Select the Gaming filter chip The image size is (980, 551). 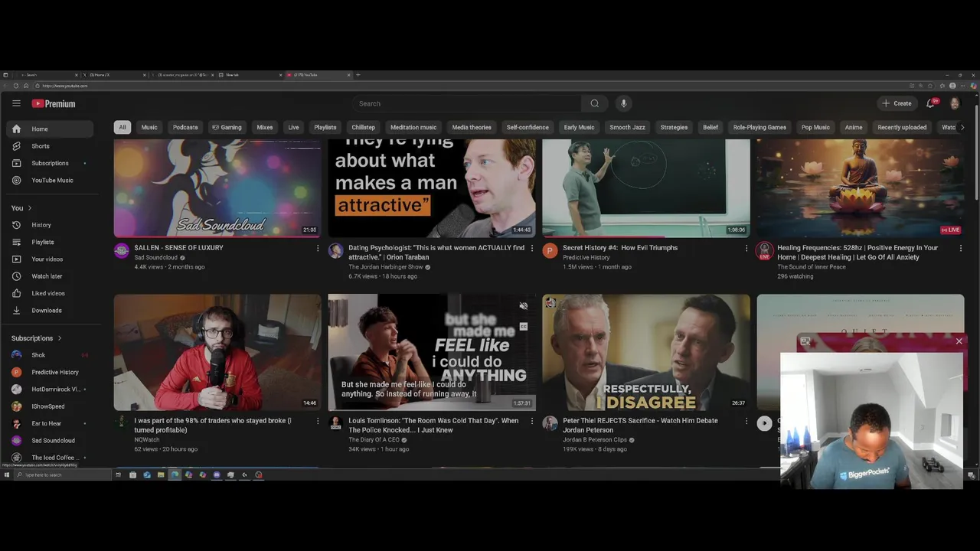[227, 127]
